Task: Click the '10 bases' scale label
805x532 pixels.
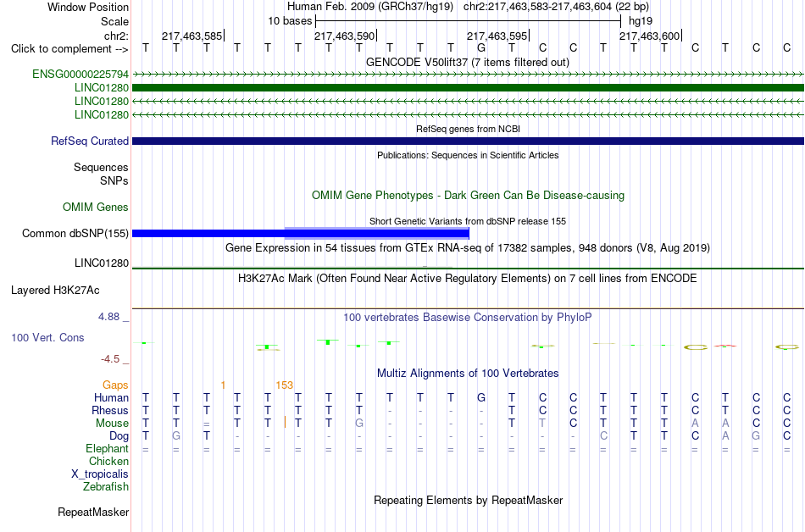Action: click(290, 21)
